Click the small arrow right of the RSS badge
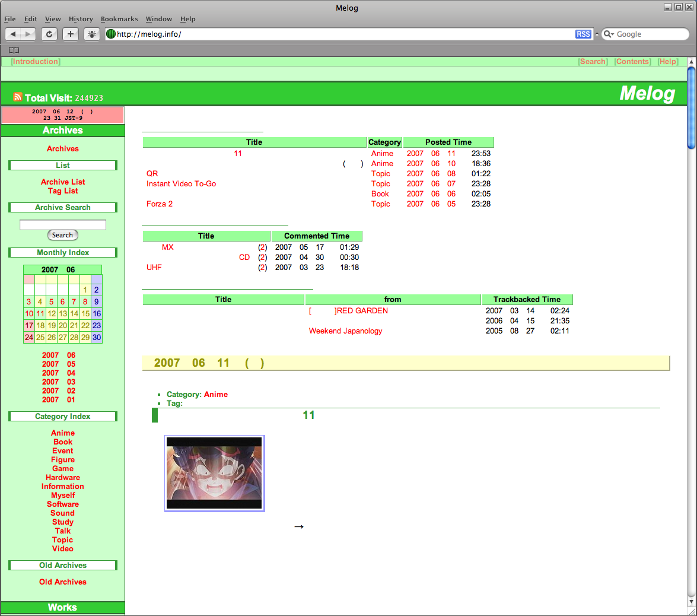The width and height of the screenshot is (697, 616). pyautogui.click(x=597, y=34)
